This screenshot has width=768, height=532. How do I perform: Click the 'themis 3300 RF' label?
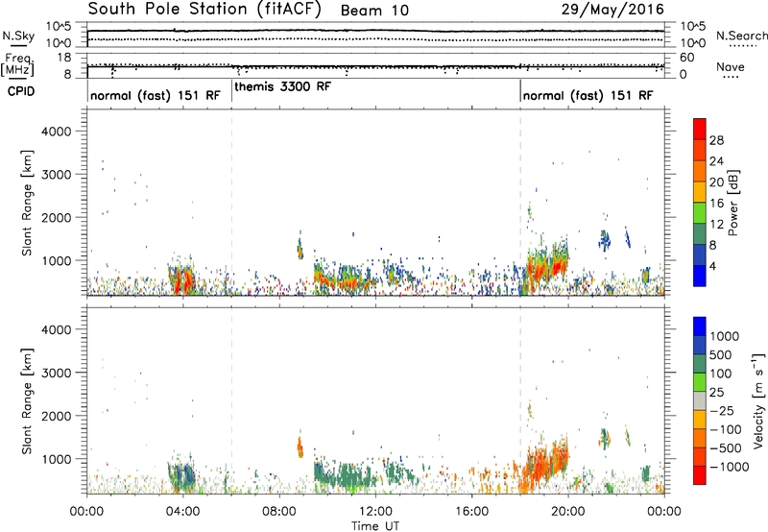(x=282, y=86)
